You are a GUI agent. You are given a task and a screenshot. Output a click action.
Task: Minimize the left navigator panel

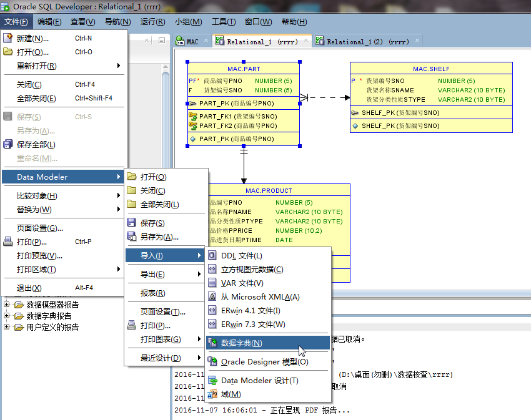pyautogui.click(x=162, y=41)
